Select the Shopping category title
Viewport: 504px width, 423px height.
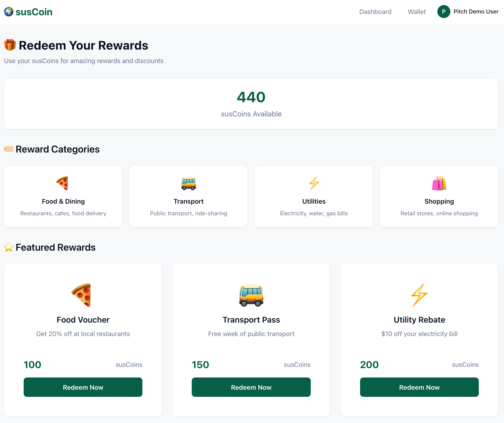[x=439, y=201]
